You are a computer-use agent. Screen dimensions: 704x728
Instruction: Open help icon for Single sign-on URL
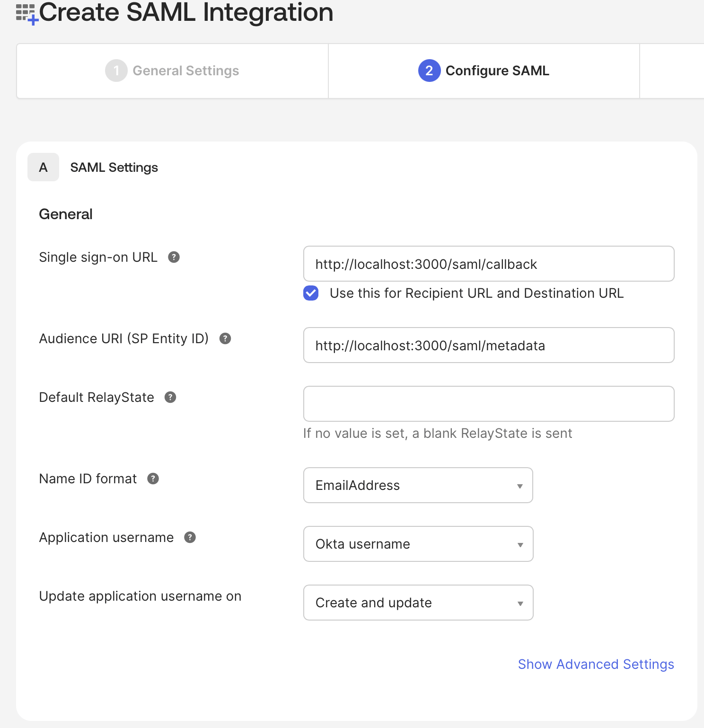pyautogui.click(x=174, y=257)
